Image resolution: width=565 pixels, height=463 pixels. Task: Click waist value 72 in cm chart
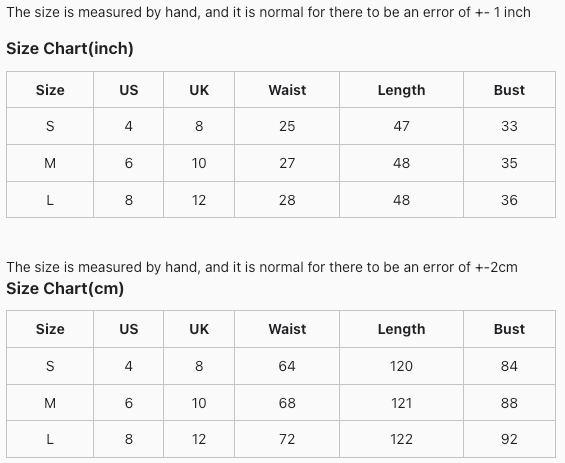click(x=287, y=439)
